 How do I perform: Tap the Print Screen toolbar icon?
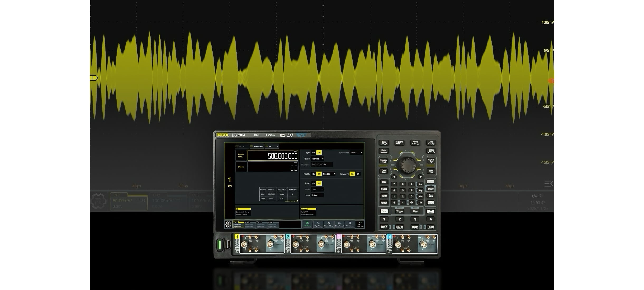[350, 224]
